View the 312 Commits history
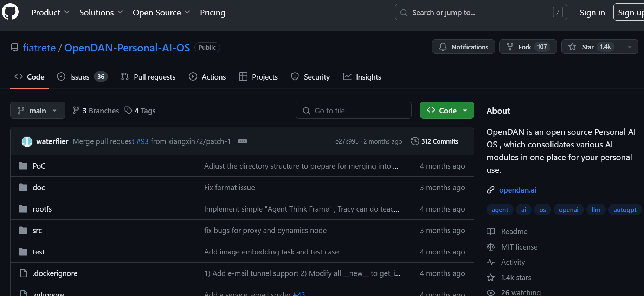 (434, 141)
